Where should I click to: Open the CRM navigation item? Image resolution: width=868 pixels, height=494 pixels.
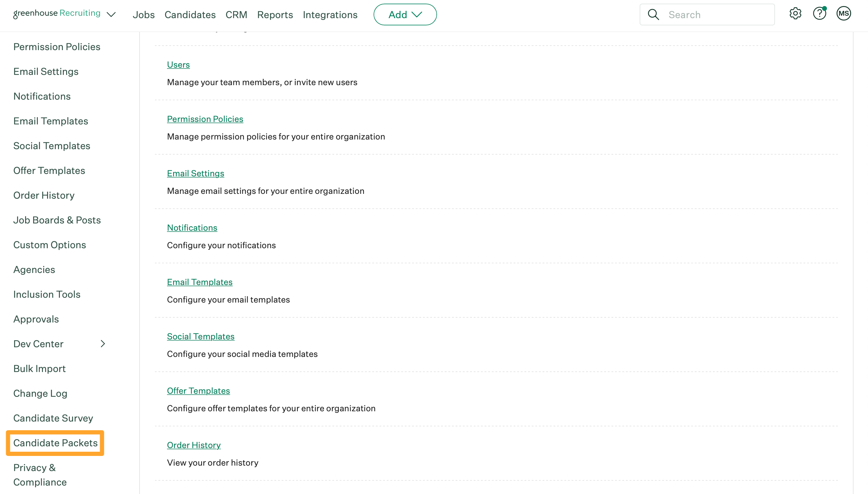pos(236,14)
